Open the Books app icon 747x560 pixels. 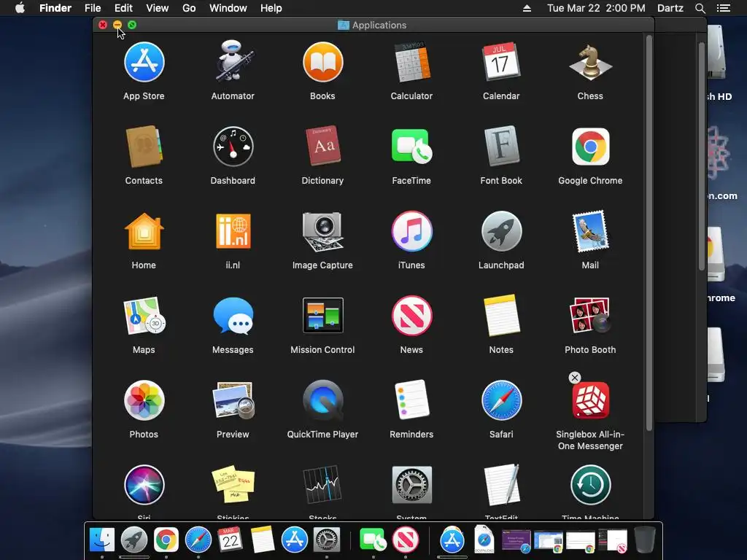(x=322, y=62)
